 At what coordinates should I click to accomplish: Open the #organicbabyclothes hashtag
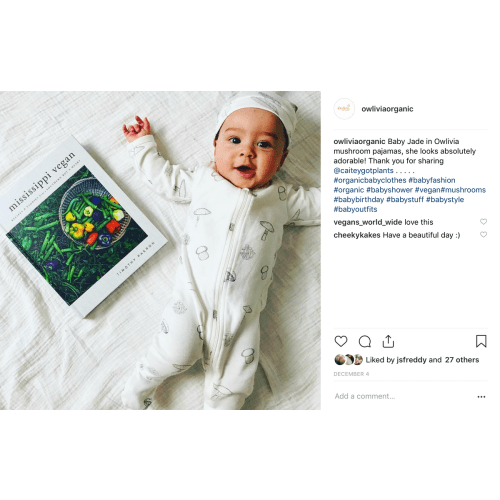click(370, 180)
